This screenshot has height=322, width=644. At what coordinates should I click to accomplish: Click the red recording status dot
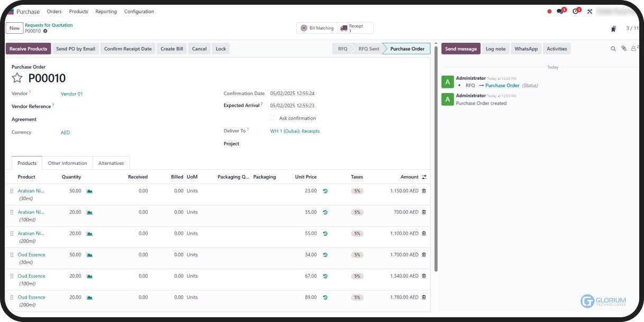tap(549, 11)
